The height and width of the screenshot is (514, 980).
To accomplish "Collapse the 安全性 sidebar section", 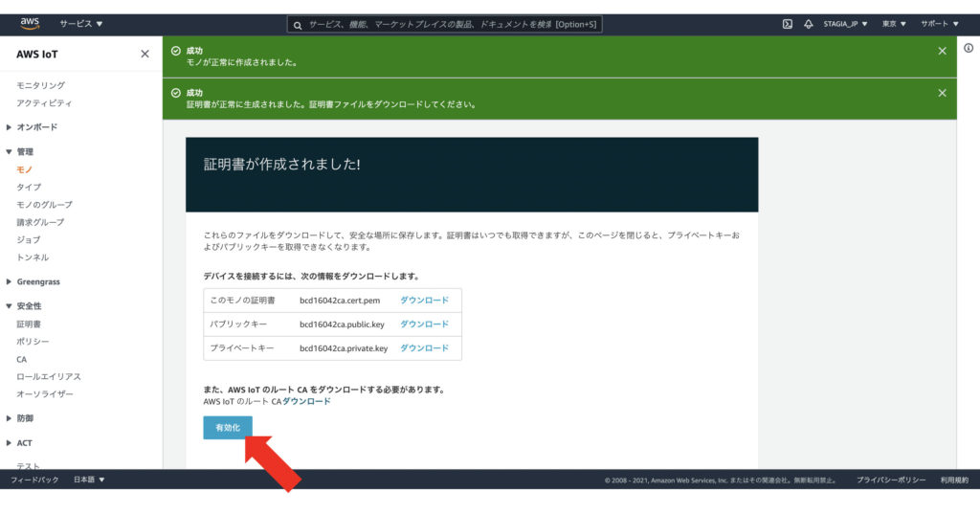I will coord(29,306).
